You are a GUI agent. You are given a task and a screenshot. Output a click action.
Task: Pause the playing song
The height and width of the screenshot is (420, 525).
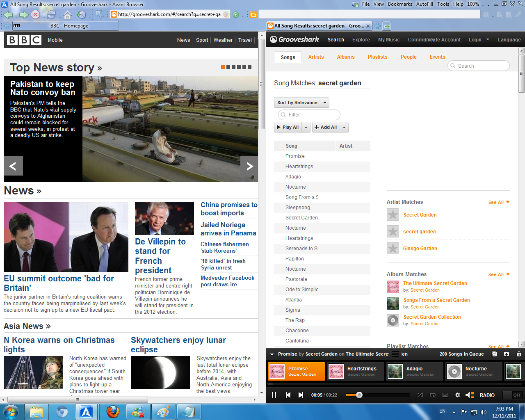tap(274, 395)
